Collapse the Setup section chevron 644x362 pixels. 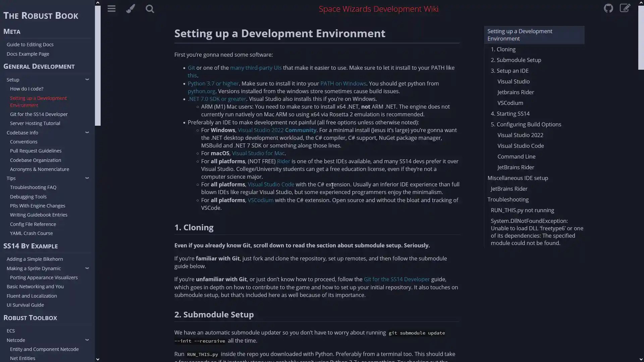[x=87, y=79]
